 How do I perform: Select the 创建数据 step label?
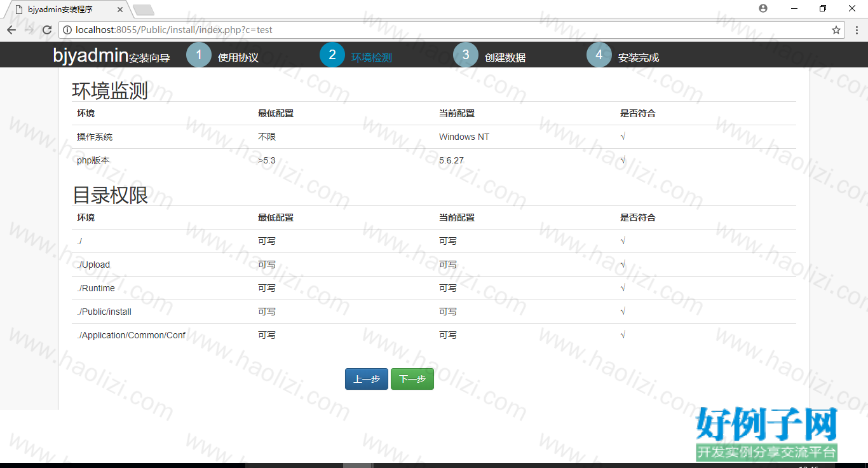click(x=505, y=57)
